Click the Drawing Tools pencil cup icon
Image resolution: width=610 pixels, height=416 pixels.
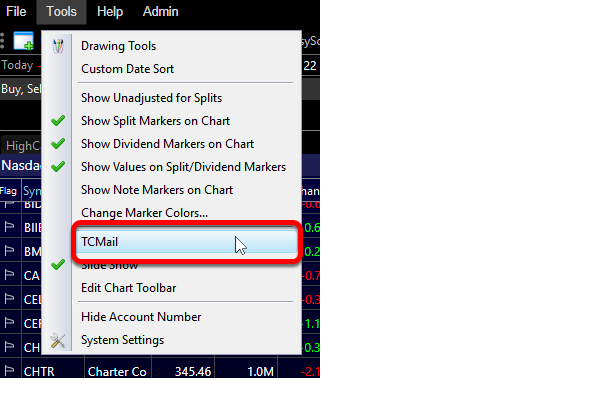point(58,46)
